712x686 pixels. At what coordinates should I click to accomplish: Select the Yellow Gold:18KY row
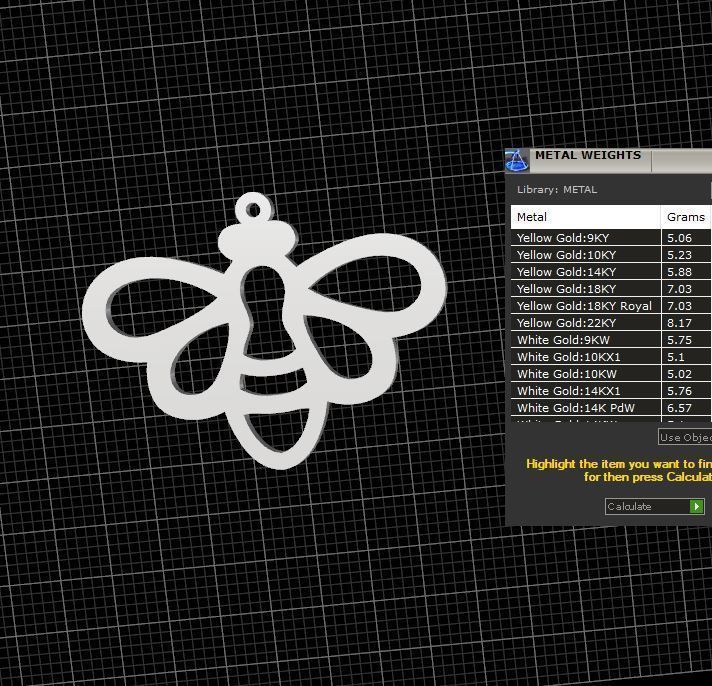click(x=611, y=289)
